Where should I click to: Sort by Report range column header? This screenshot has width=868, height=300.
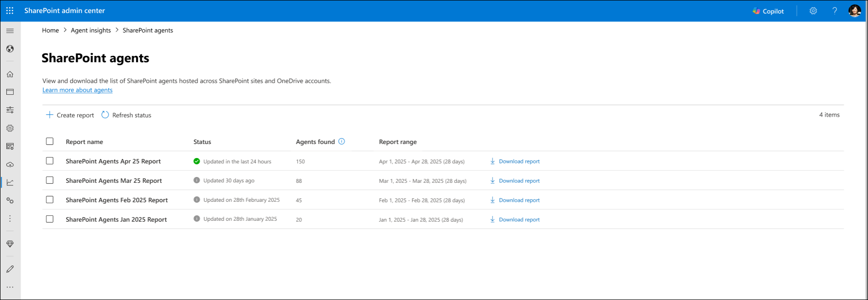point(398,142)
